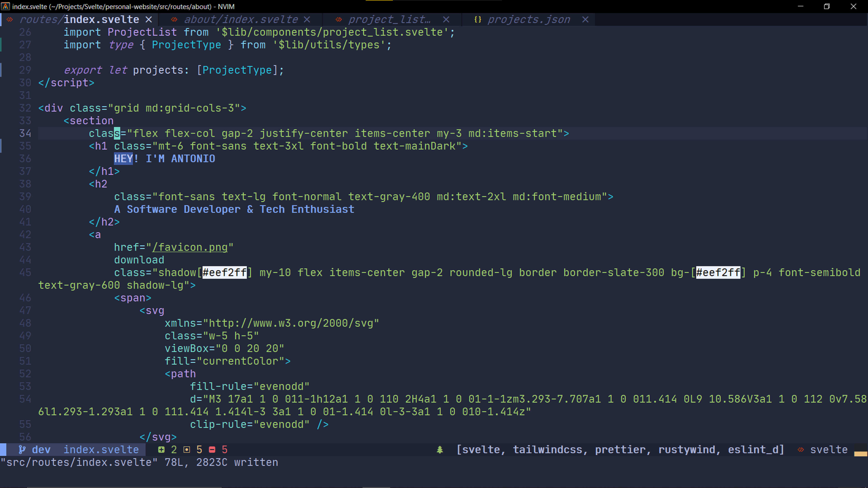The height and width of the screenshot is (488, 868).
Task: Click the Svelte filetype icon in statusline
Action: point(801,449)
